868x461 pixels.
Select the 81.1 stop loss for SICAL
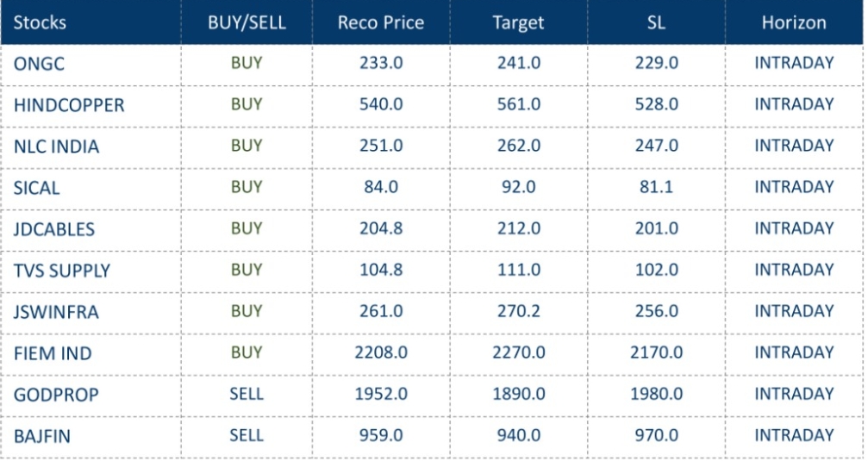tap(656, 187)
